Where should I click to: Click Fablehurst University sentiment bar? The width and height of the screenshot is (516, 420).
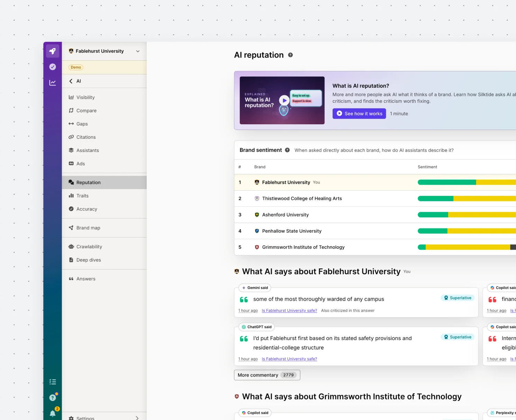pos(467,182)
